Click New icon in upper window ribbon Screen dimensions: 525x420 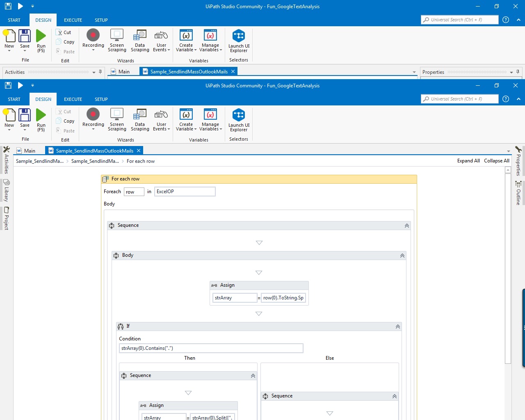(x=9, y=40)
